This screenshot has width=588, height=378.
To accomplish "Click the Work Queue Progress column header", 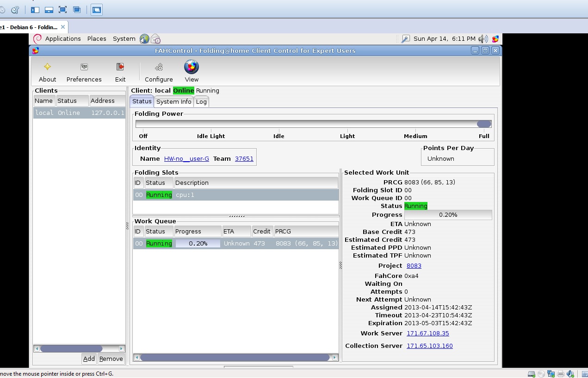I will pos(198,231).
